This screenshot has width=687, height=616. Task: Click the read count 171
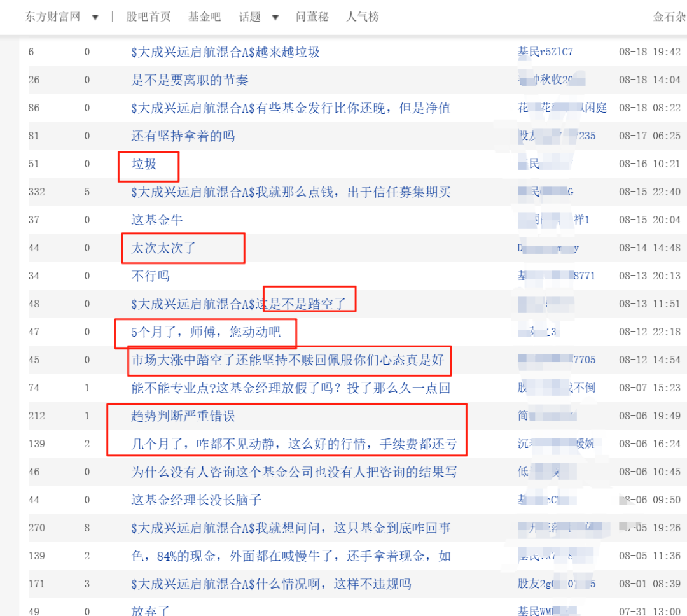[x=37, y=584]
